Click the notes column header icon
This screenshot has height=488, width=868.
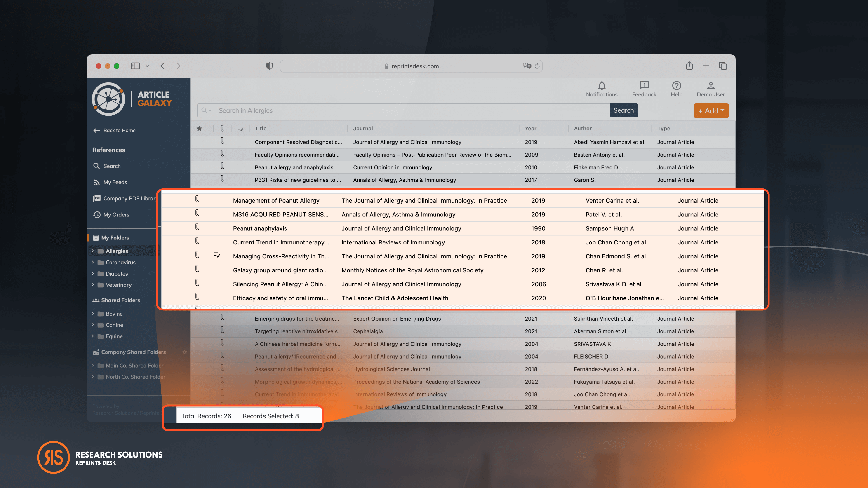(x=240, y=128)
